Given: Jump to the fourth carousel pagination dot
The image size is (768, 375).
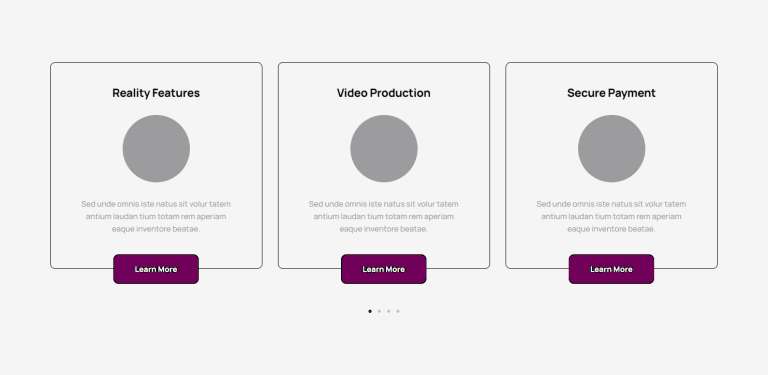Looking at the screenshot, I should point(398,311).
